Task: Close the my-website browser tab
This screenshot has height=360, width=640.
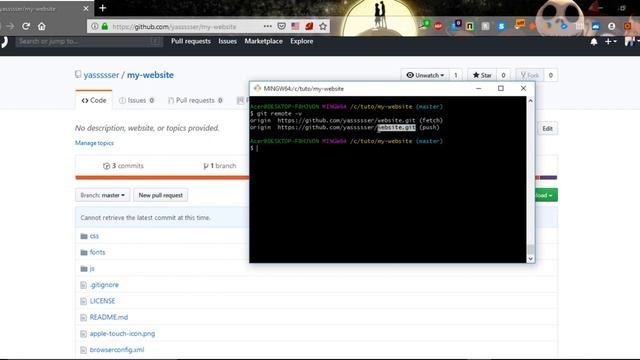Action: pyautogui.click(x=86, y=8)
